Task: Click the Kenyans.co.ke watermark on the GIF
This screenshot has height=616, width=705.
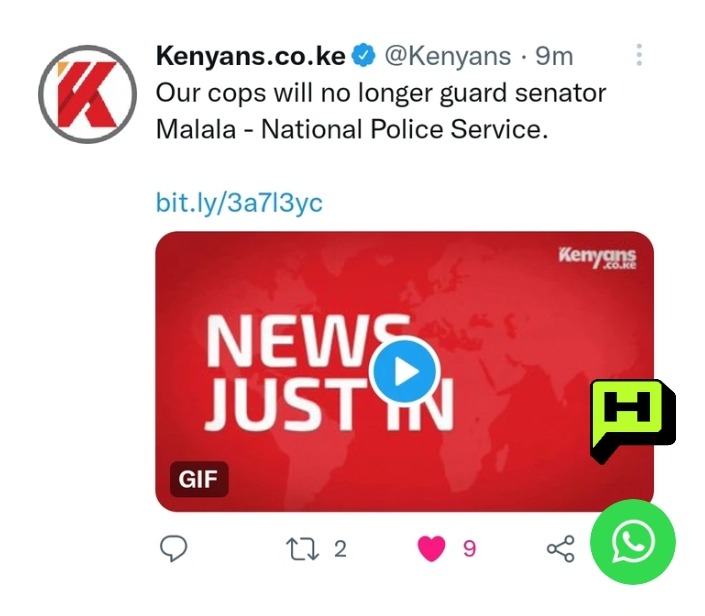Action: 597,258
